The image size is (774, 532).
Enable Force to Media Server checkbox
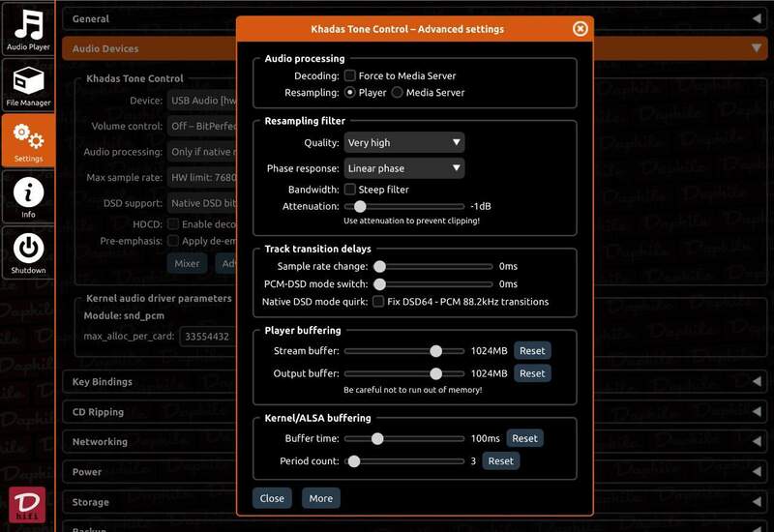(350, 75)
